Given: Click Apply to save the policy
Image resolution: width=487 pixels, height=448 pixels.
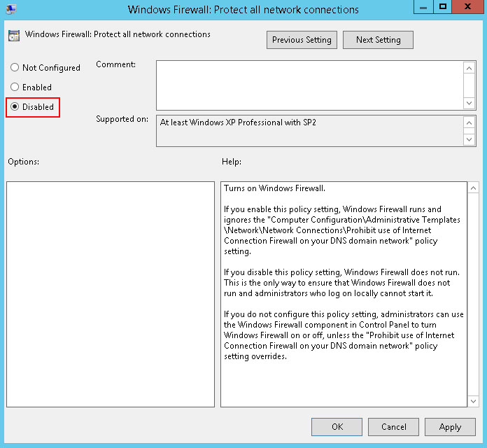Looking at the screenshot, I should tap(450, 427).
